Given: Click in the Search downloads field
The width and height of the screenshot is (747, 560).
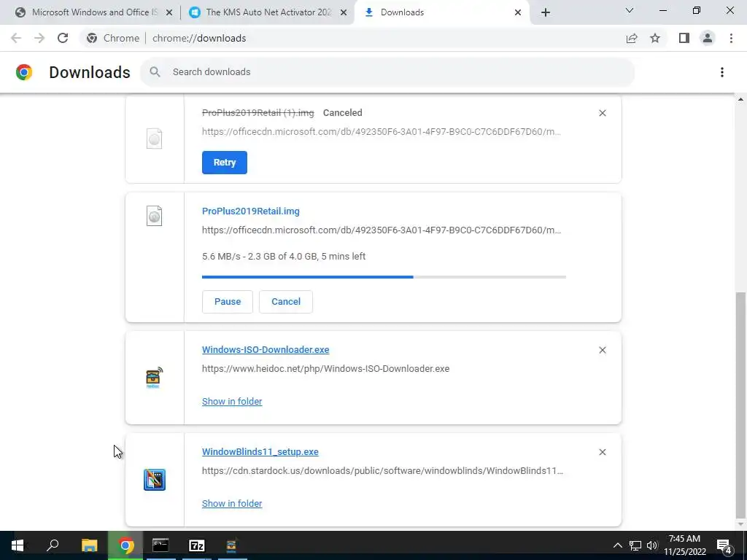Looking at the screenshot, I should (387, 72).
